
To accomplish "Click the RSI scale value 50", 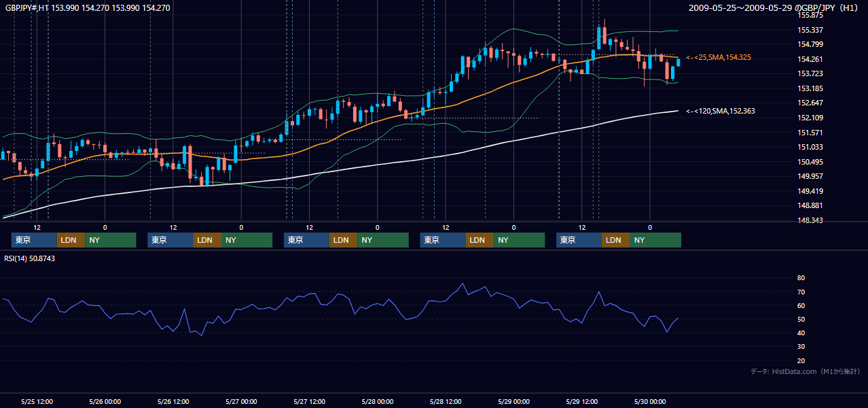I will pos(801,319).
